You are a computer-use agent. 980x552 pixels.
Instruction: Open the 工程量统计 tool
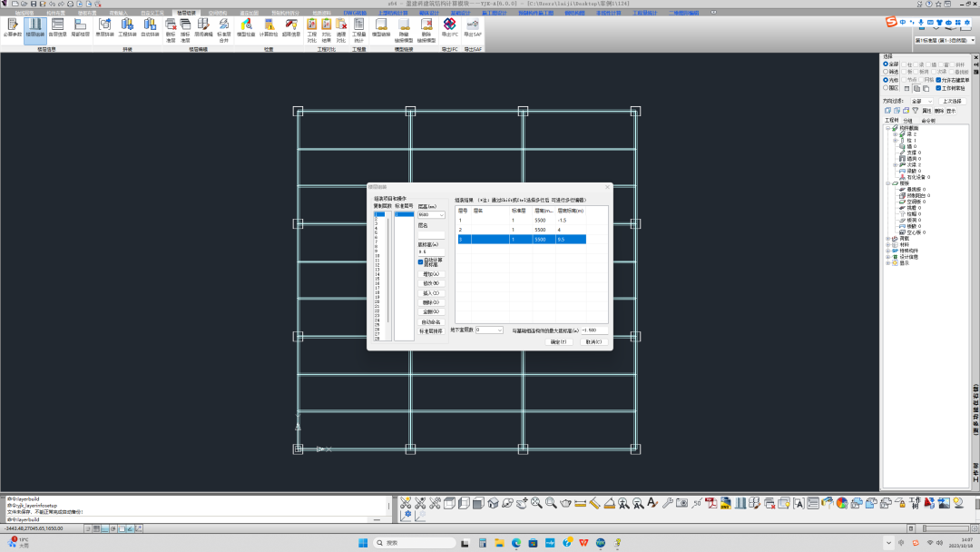[x=358, y=30]
